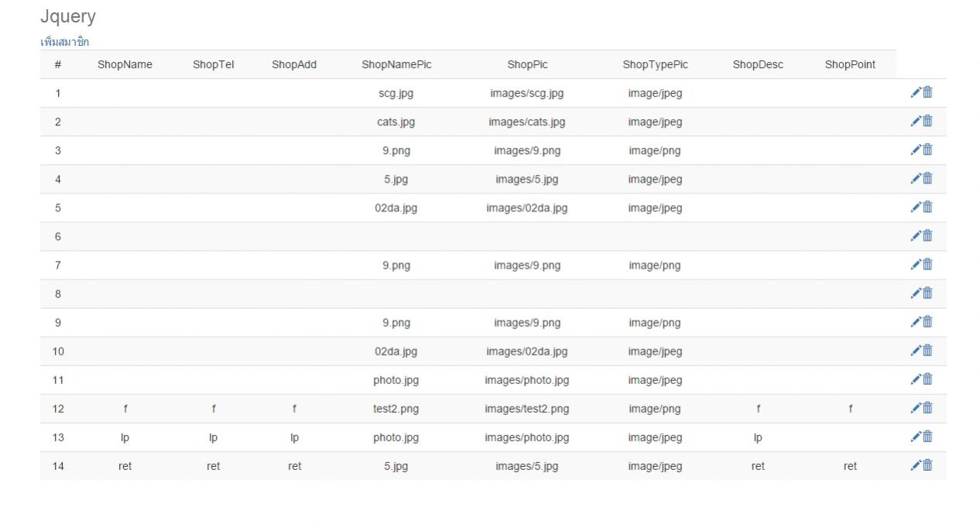The height and width of the screenshot is (528, 980).
Task: Delete row 1 using the trash icon
Action: tap(927, 93)
